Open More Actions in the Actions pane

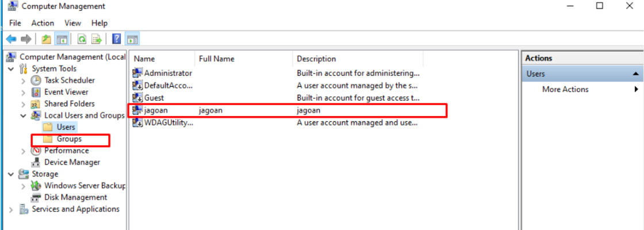click(x=565, y=89)
